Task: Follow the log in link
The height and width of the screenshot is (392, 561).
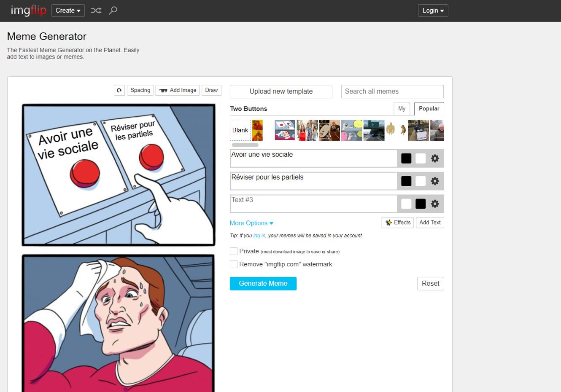Action: (x=259, y=236)
